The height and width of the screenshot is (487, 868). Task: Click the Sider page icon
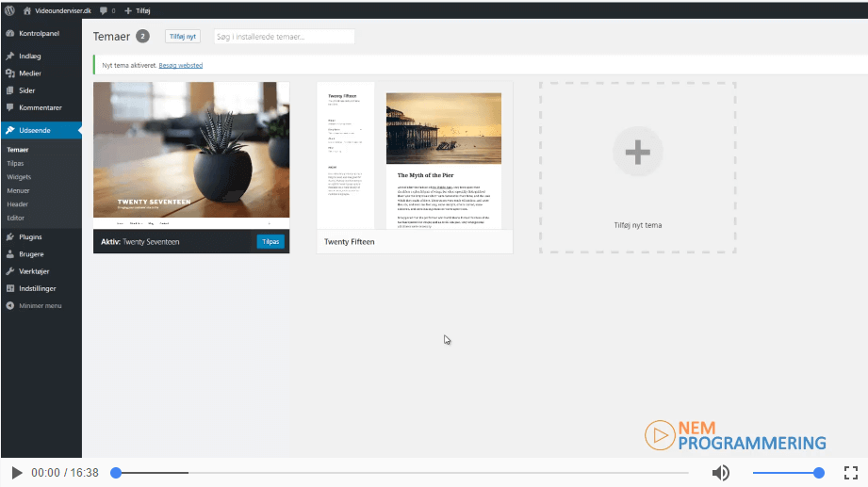[x=10, y=90]
